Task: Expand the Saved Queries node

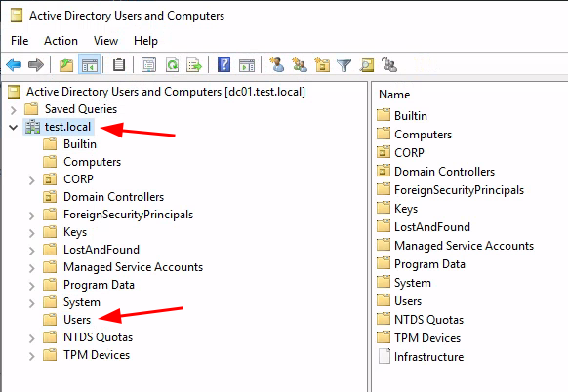Action: [14, 109]
